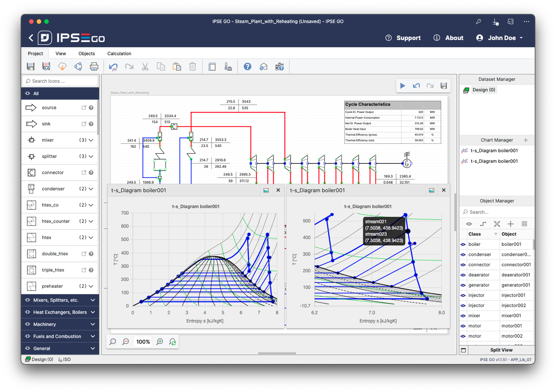Expand the Machinery category
556x392 pixels.
93,324
